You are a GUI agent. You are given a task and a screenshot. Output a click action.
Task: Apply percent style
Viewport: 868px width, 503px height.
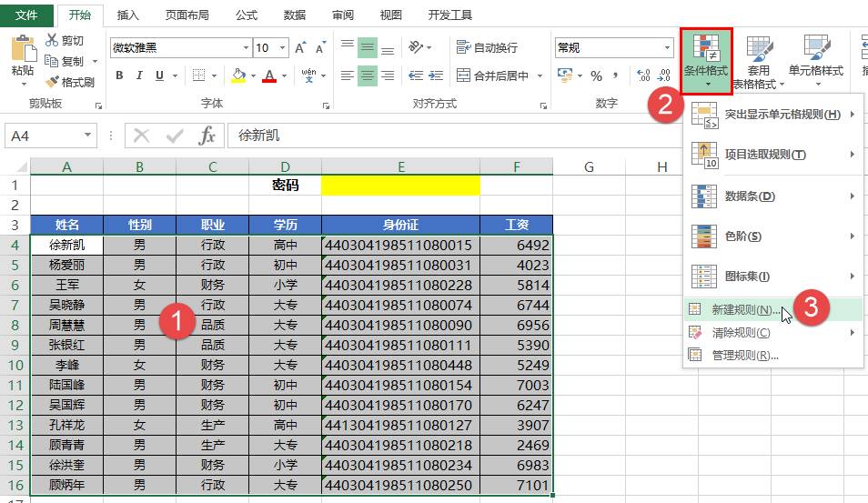[x=596, y=75]
